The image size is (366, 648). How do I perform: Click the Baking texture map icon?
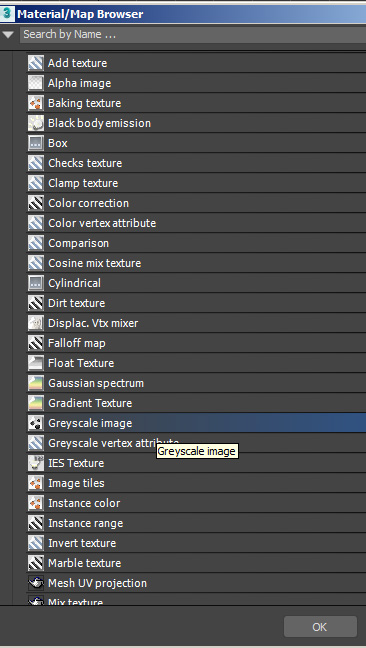pyautogui.click(x=36, y=103)
